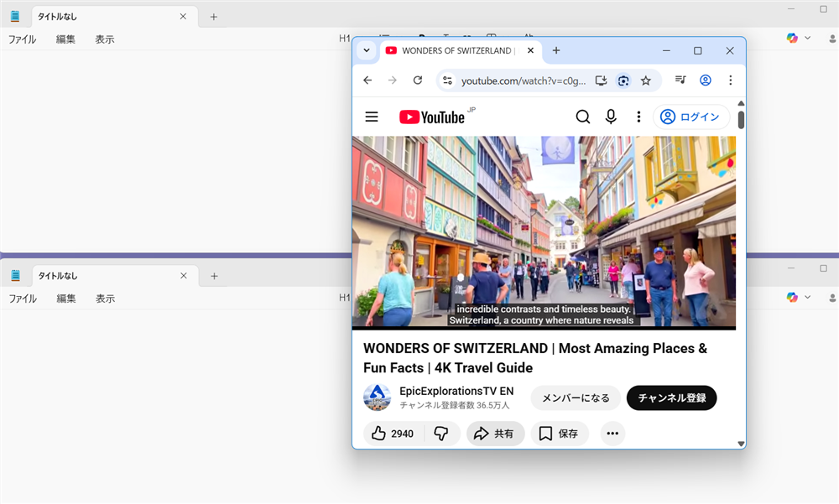Image resolution: width=839 pixels, height=504 pixels.
Task: Navigate back with the back arrow icon
Action: [367, 80]
